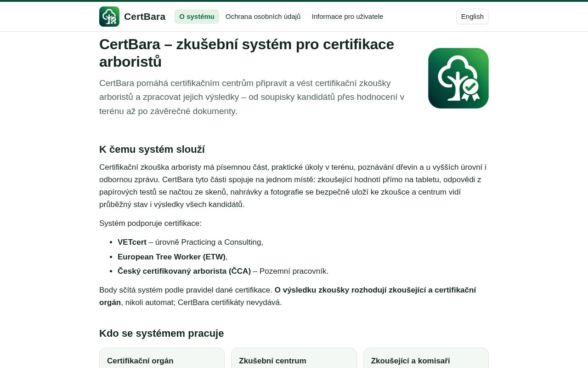Click the K čemu systém slouží heading
This screenshot has width=588, height=368.
click(x=152, y=149)
